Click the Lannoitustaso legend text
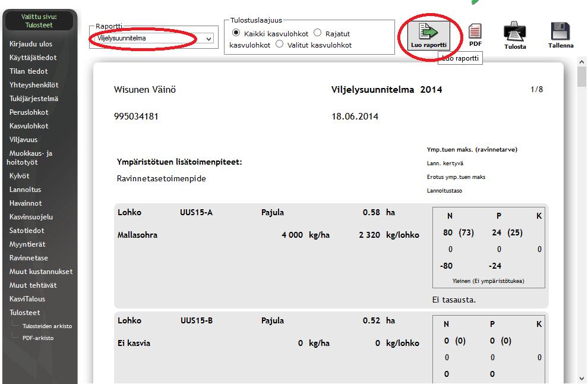The width and height of the screenshot is (588, 384). click(x=444, y=191)
